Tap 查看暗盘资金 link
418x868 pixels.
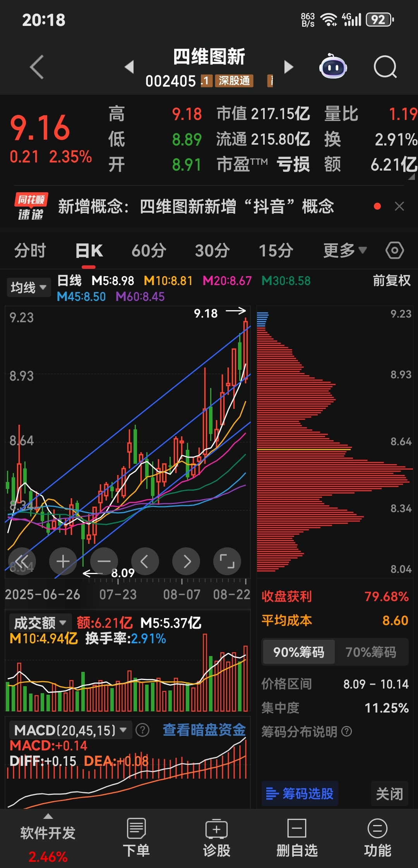click(204, 730)
